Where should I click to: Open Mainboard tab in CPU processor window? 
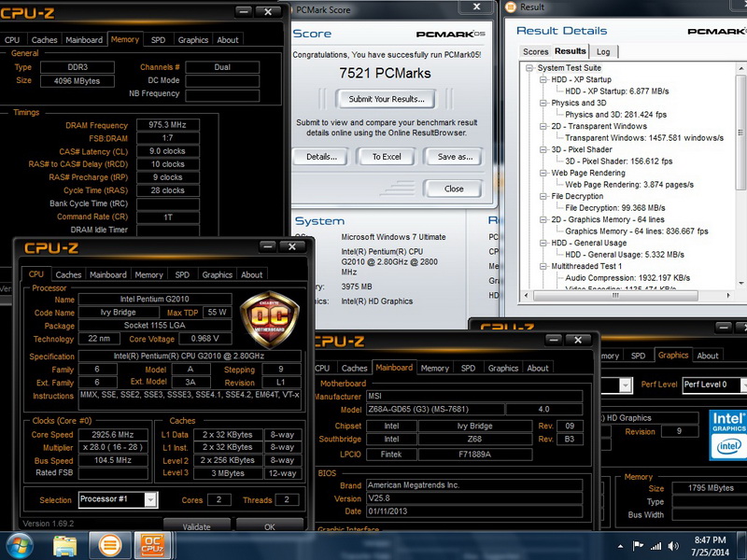pyautogui.click(x=108, y=274)
